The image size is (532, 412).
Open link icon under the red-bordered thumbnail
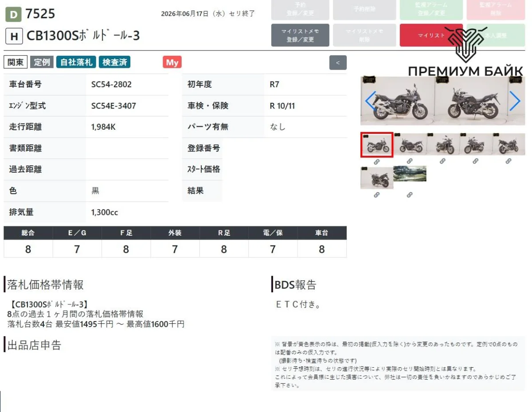pyautogui.click(x=376, y=161)
